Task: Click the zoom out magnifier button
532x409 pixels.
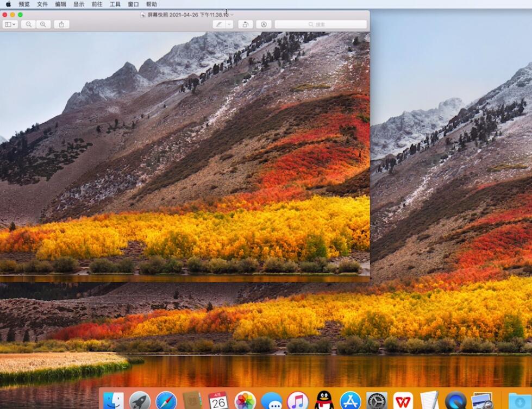Action: pos(28,24)
